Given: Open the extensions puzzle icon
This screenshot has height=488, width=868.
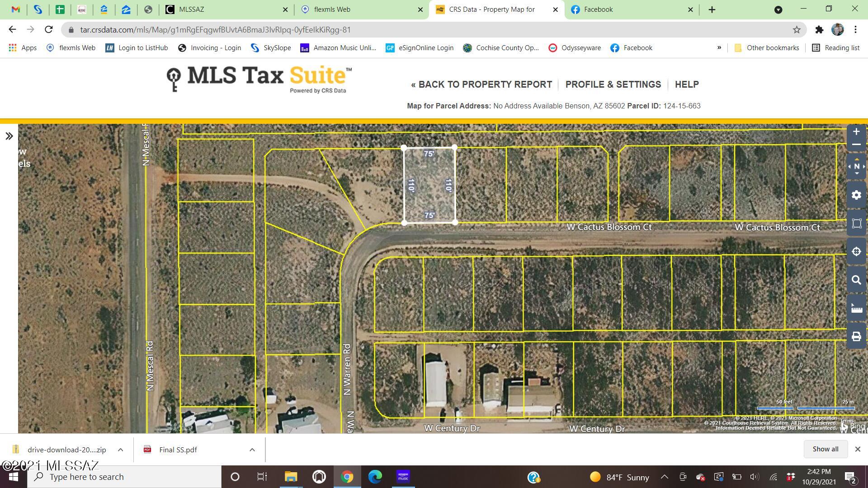Looking at the screenshot, I should [x=819, y=30].
